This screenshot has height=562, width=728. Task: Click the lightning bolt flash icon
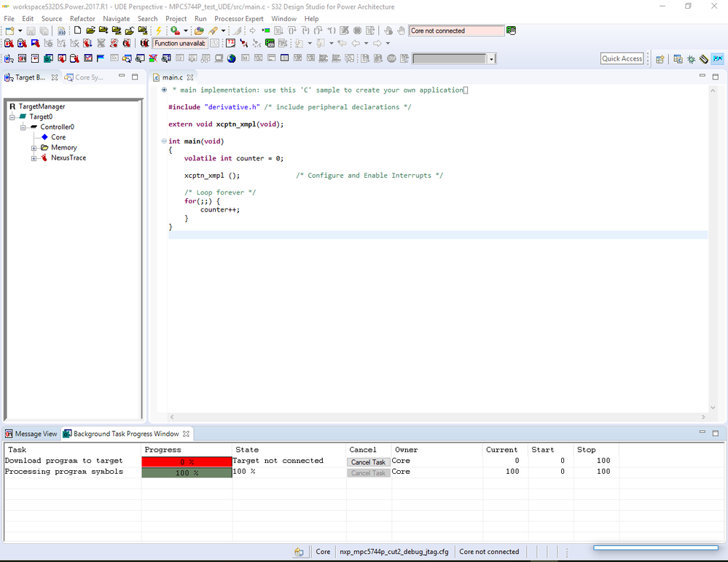point(159,31)
